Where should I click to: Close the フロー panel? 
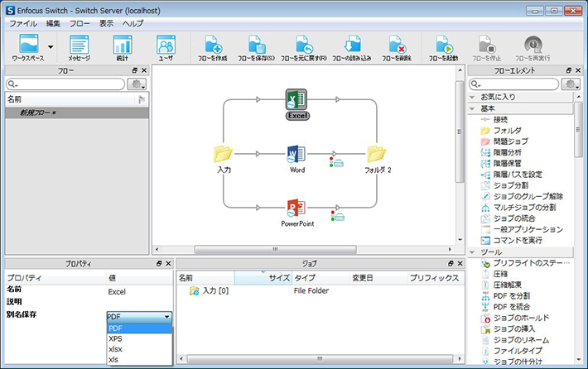click(144, 70)
